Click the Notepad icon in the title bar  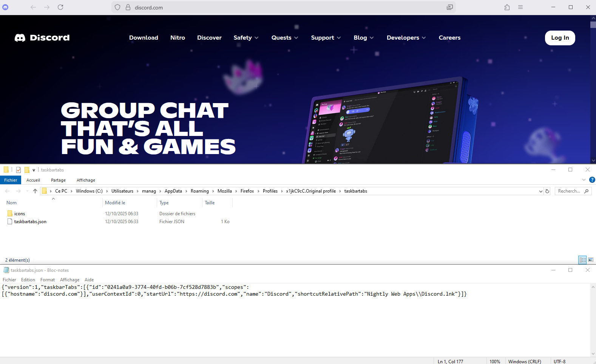[6, 270]
